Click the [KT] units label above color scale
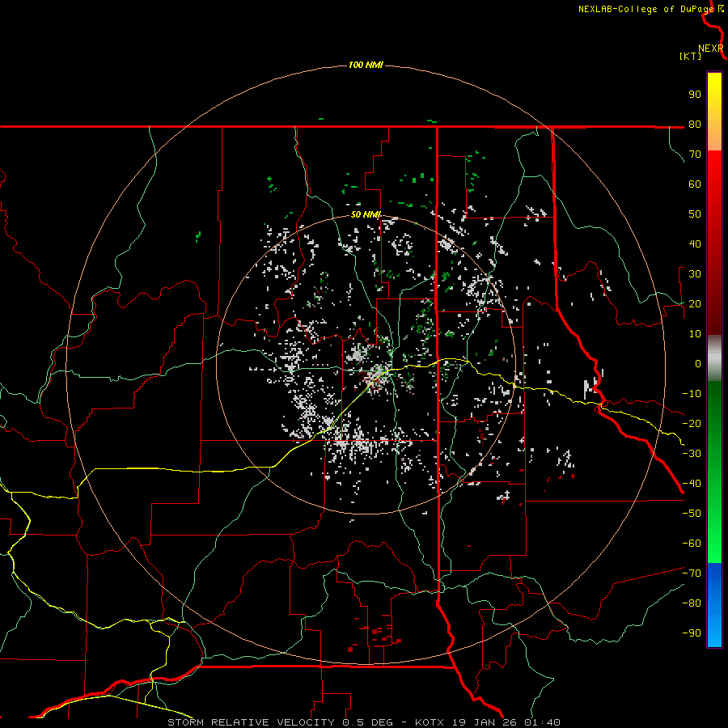The height and width of the screenshot is (728, 728). coord(690,56)
